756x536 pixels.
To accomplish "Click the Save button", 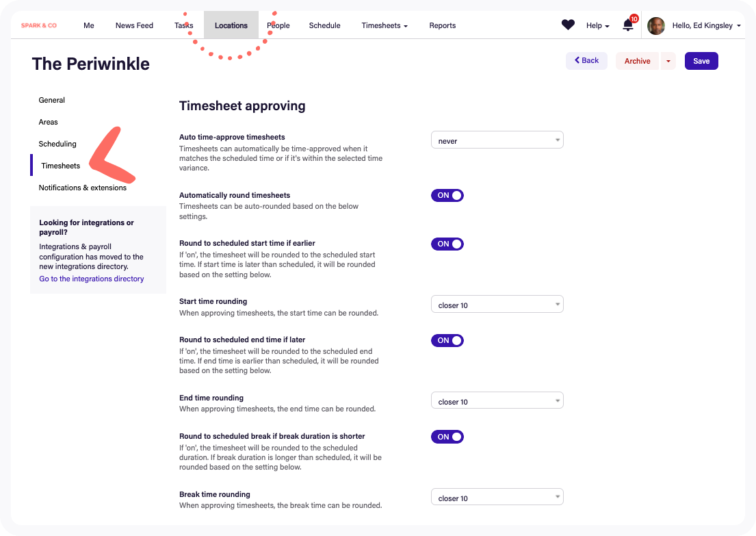I will (x=701, y=61).
